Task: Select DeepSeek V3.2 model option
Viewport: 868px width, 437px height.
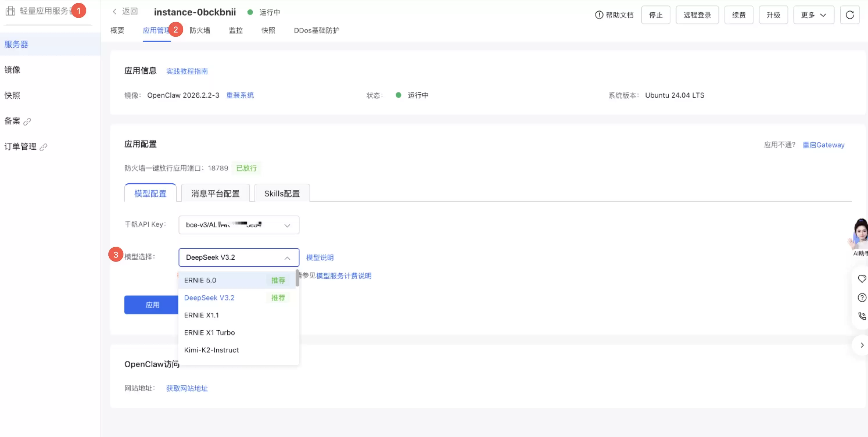Action: (237, 298)
